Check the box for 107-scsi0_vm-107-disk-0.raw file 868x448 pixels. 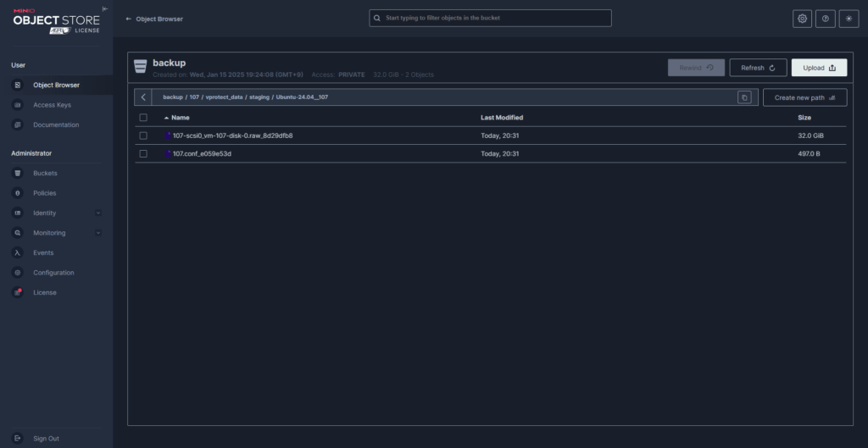[x=143, y=136]
